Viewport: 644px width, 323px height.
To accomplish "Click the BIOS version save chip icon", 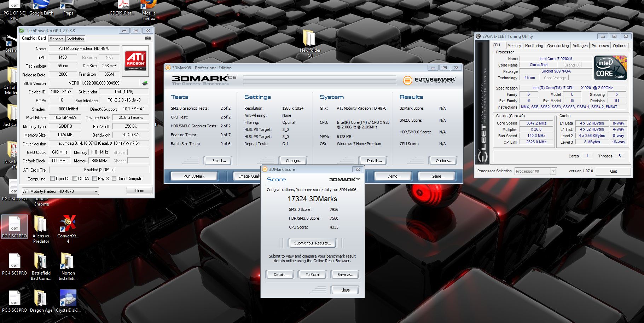I will click(x=145, y=83).
